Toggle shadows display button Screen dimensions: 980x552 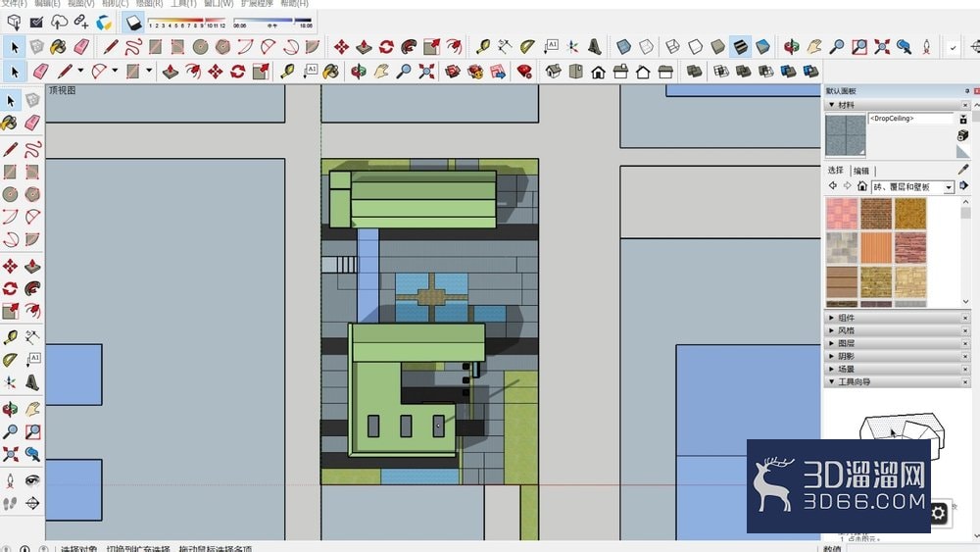(133, 24)
